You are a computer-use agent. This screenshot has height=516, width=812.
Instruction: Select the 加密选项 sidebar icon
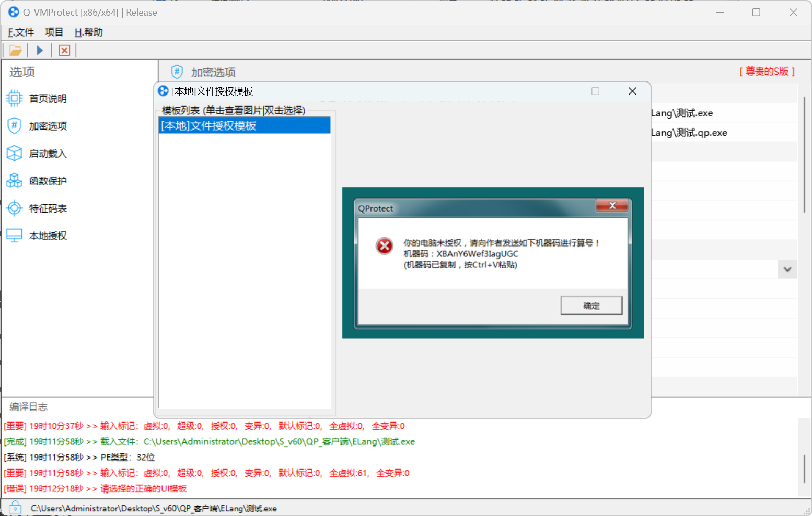tap(14, 126)
